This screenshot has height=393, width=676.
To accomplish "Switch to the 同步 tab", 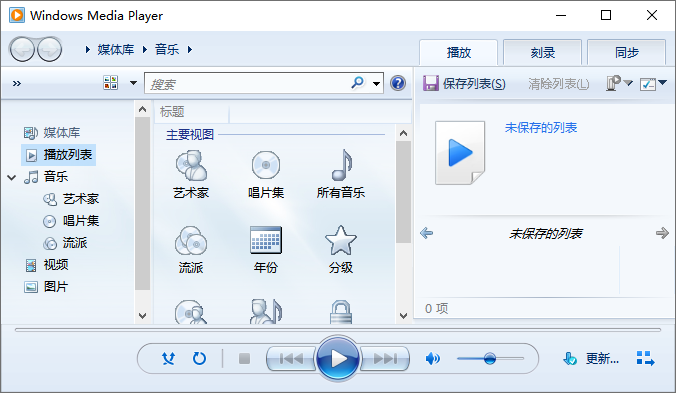I will [626, 52].
